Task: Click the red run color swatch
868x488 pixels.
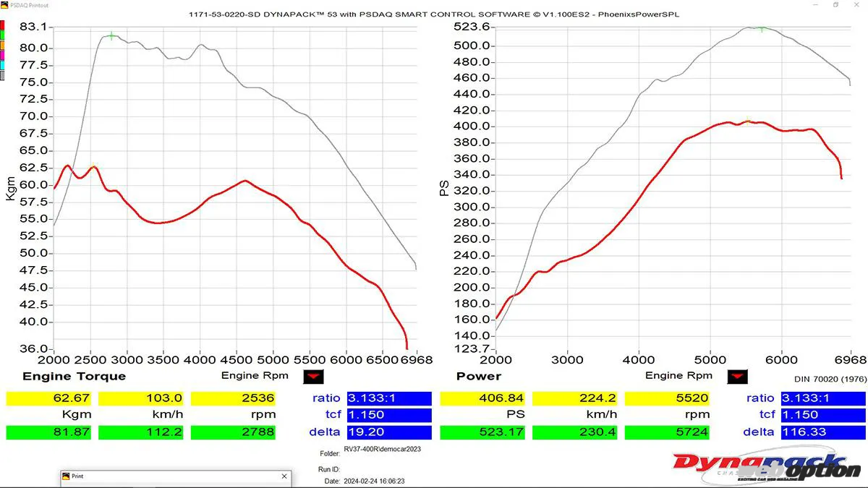Action: 2,25
